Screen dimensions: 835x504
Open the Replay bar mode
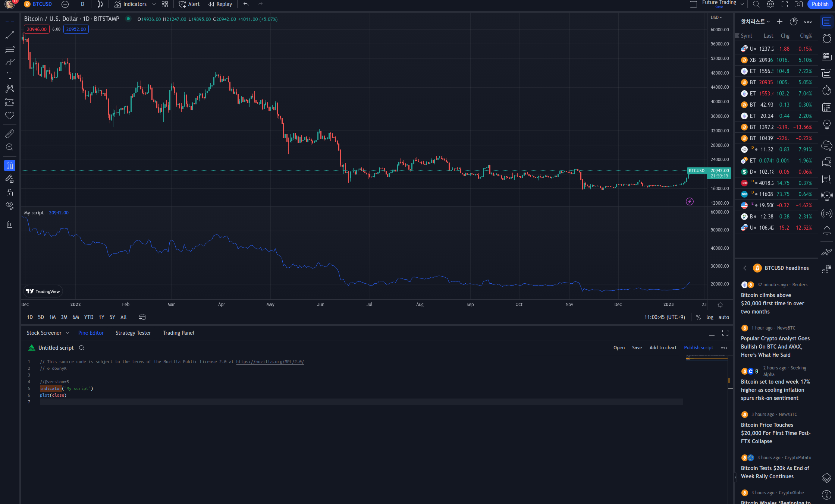(220, 4)
